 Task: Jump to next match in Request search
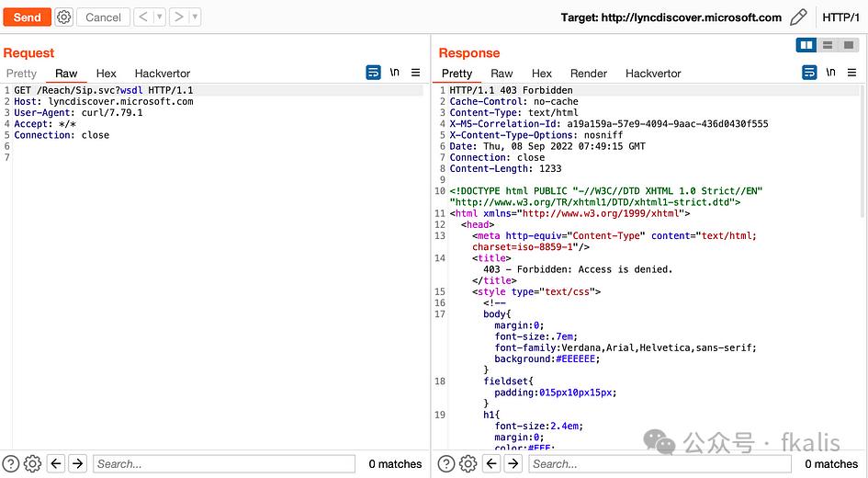(x=78, y=463)
